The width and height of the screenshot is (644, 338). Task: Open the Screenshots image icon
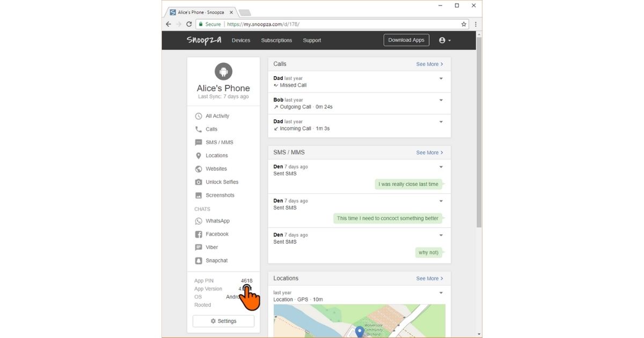[199, 196]
